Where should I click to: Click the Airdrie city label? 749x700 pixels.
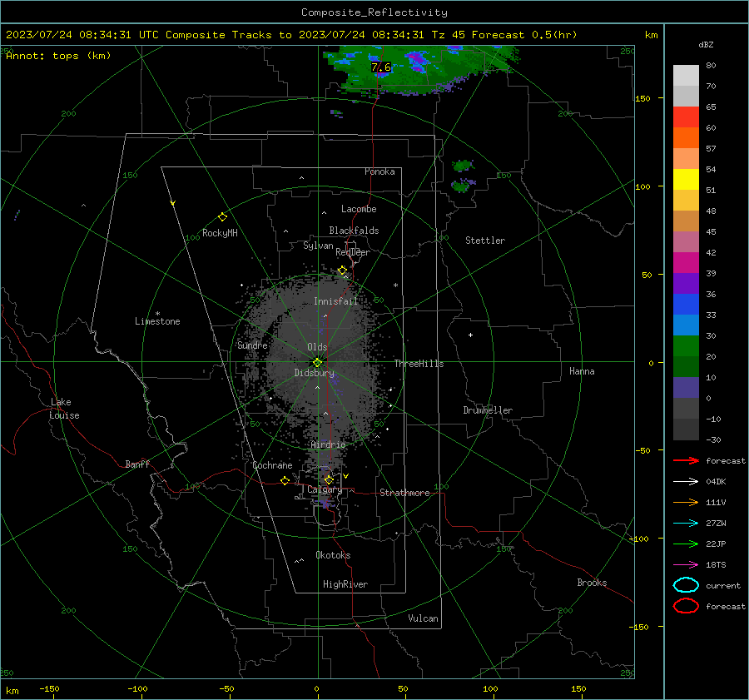pos(328,444)
